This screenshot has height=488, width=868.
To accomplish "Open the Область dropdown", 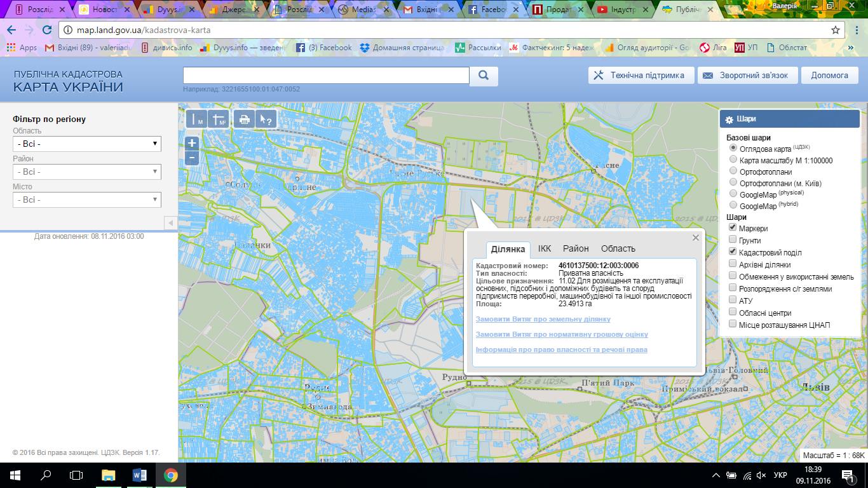I will (87, 144).
